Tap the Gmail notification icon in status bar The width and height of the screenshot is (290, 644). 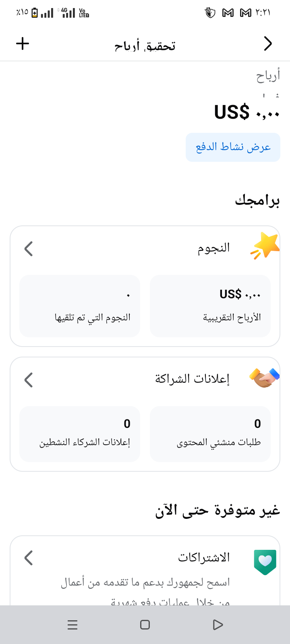[x=228, y=13]
